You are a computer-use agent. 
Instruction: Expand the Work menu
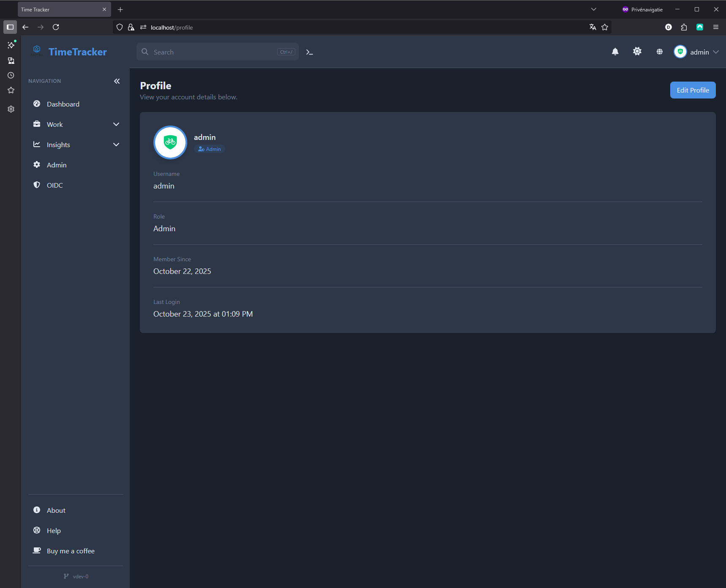coord(76,124)
